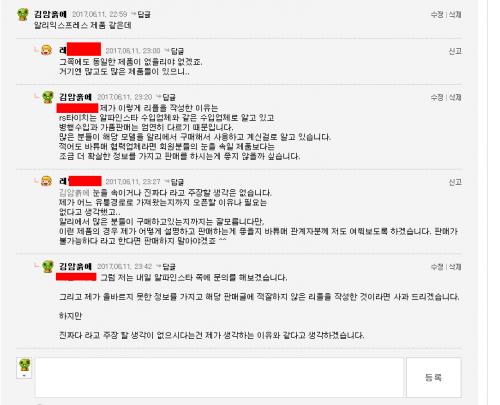This screenshot has height=405, width=500.
Task: Click 답글 next to the 23:27 timestamp
Action: pyautogui.click(x=177, y=182)
